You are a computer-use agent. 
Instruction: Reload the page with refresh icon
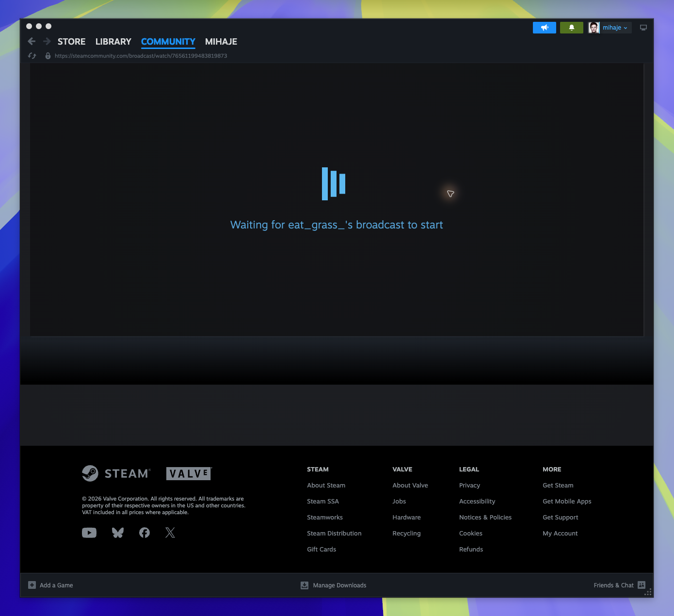(x=32, y=56)
